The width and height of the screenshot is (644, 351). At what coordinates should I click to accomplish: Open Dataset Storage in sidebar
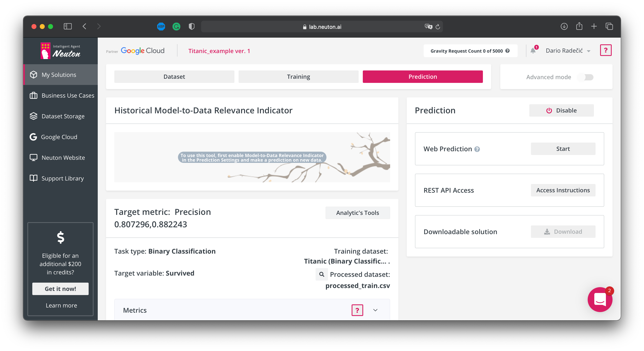63,116
